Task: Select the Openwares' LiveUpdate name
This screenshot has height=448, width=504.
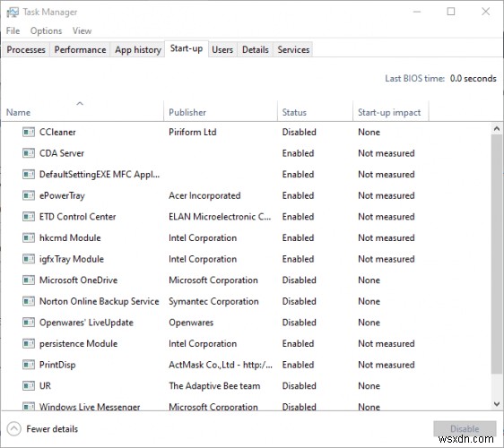Action: pyautogui.click(x=86, y=323)
